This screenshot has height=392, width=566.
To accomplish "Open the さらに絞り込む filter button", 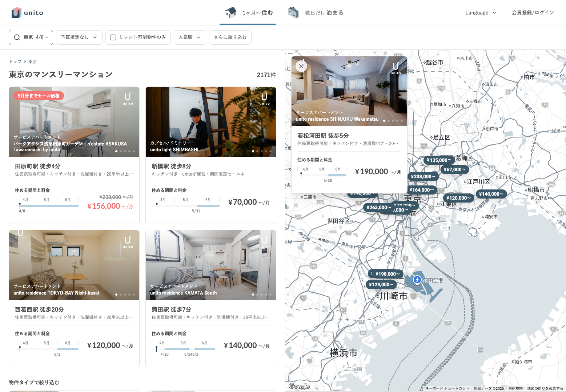I will tap(230, 37).
